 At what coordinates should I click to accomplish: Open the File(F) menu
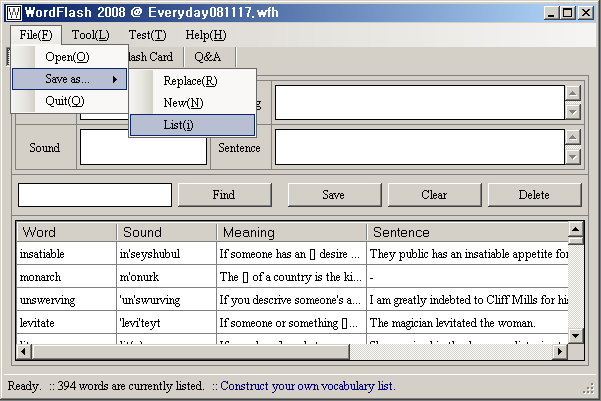coord(36,35)
